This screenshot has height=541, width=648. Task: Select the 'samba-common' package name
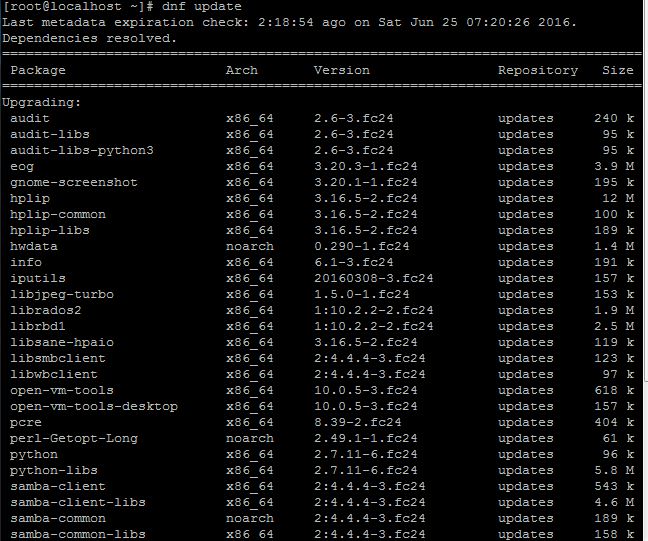(58, 519)
